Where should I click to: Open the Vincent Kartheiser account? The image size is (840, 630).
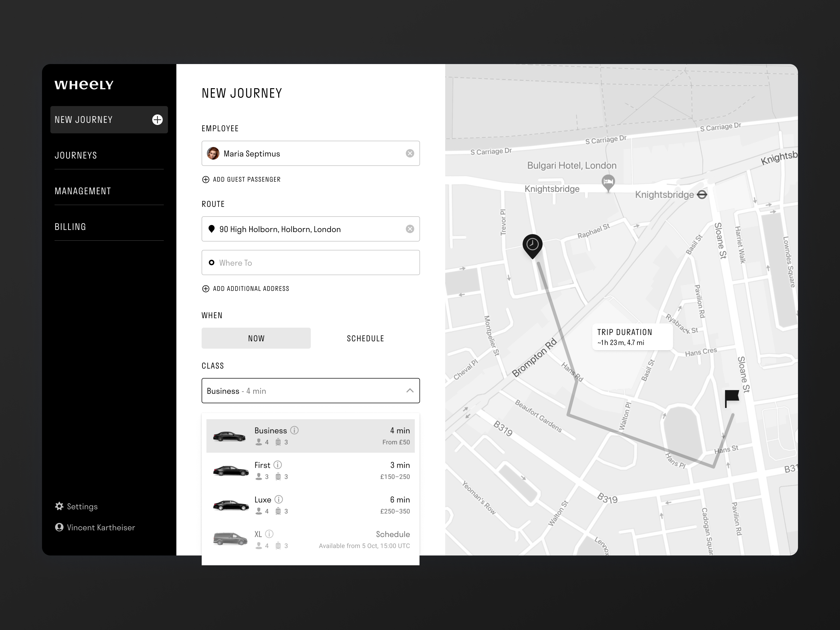click(95, 527)
